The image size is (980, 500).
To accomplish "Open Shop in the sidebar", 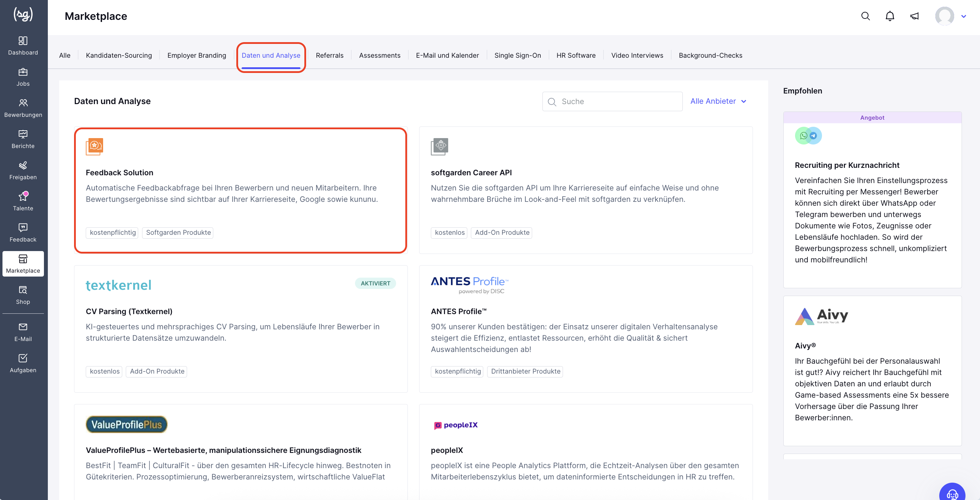I will [x=23, y=295].
